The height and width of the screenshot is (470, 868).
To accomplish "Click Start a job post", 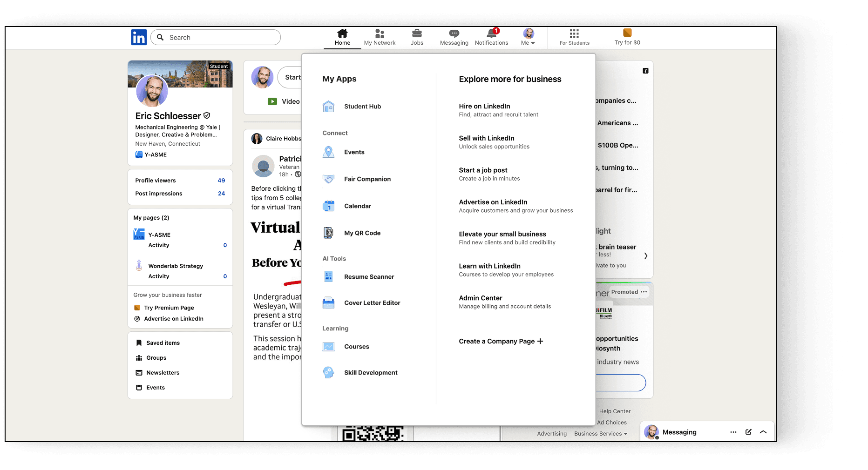I will coord(483,170).
